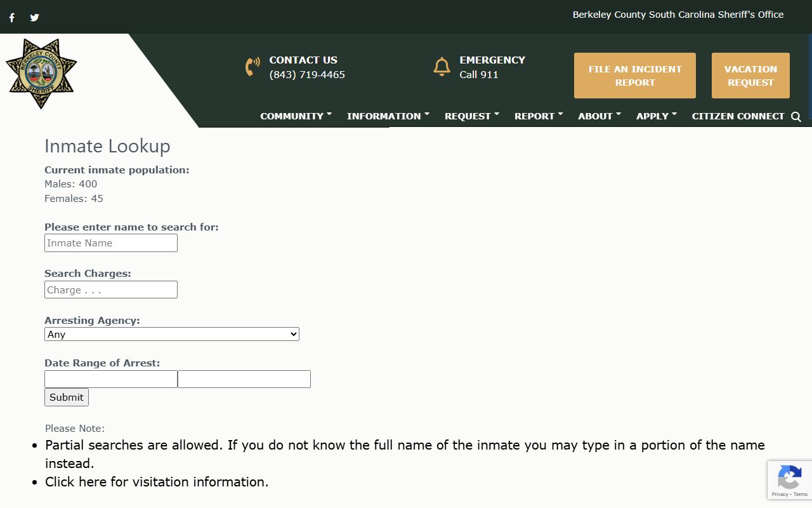The width and height of the screenshot is (812, 508).
Task: Open the Citizen Connect link
Action: 738,116
